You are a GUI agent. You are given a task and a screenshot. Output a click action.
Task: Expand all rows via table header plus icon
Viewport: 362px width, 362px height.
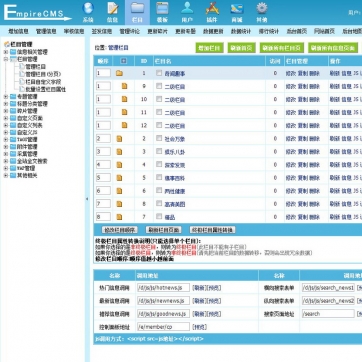click(124, 61)
